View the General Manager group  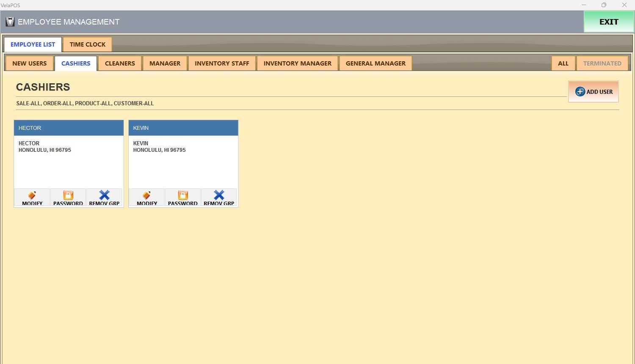click(375, 63)
